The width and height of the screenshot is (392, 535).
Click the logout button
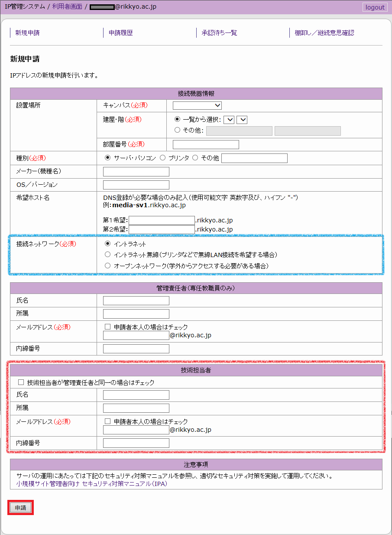tap(375, 7)
